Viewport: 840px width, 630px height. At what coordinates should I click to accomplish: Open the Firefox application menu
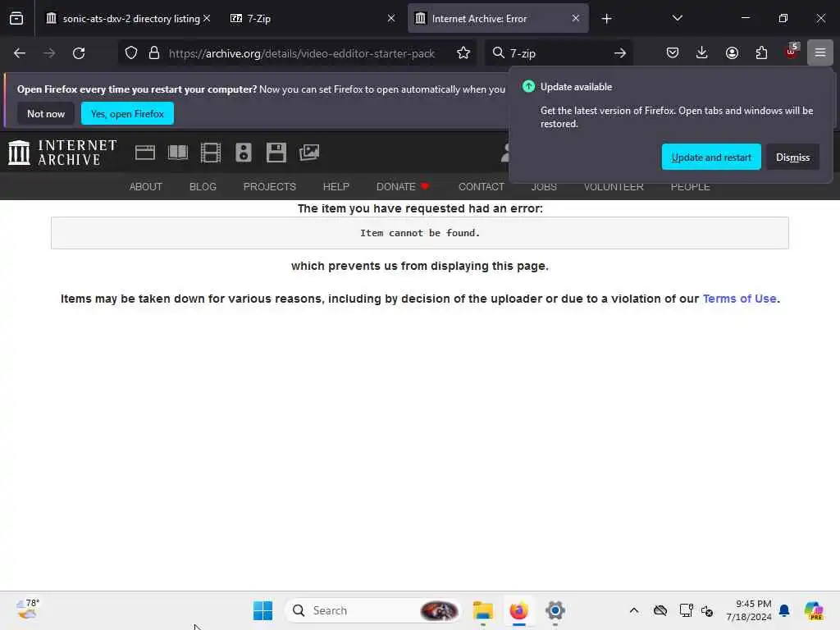click(820, 52)
